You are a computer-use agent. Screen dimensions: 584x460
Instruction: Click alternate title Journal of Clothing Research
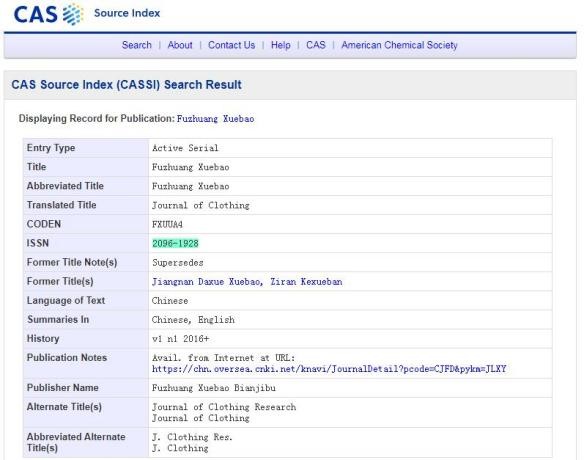pos(224,407)
